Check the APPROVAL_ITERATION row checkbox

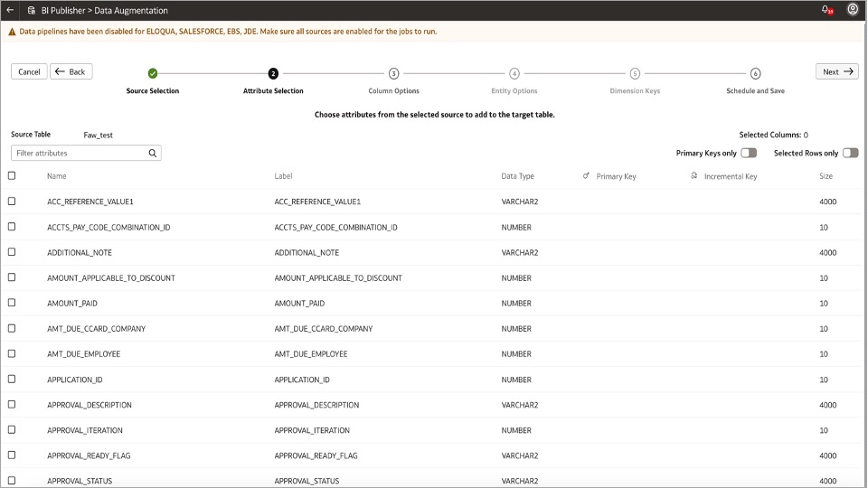pyautogui.click(x=12, y=429)
